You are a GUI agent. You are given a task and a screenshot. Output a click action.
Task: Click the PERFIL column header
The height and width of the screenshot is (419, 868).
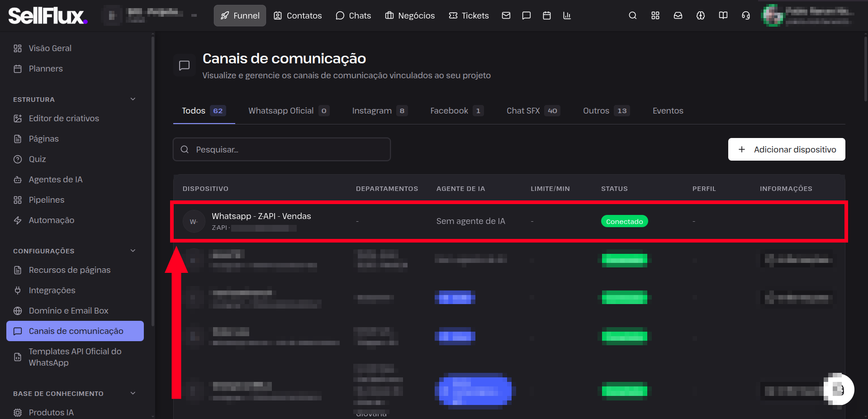pos(704,189)
